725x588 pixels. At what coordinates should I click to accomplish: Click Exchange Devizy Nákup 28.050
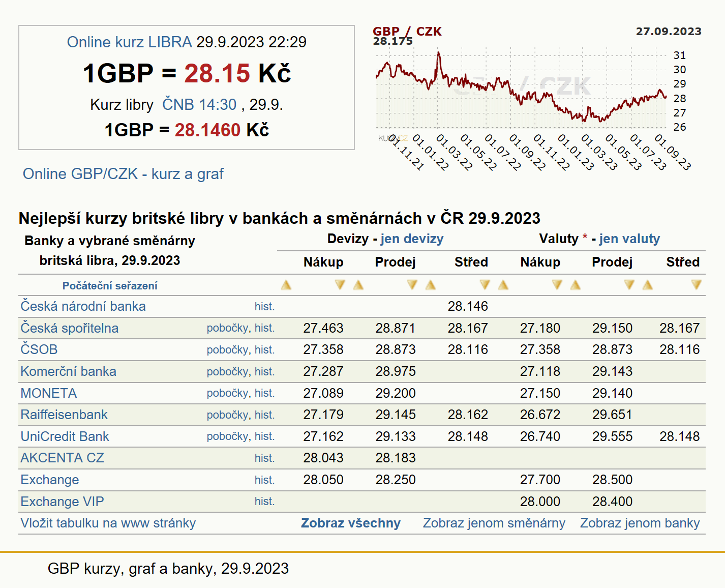pos(323,480)
